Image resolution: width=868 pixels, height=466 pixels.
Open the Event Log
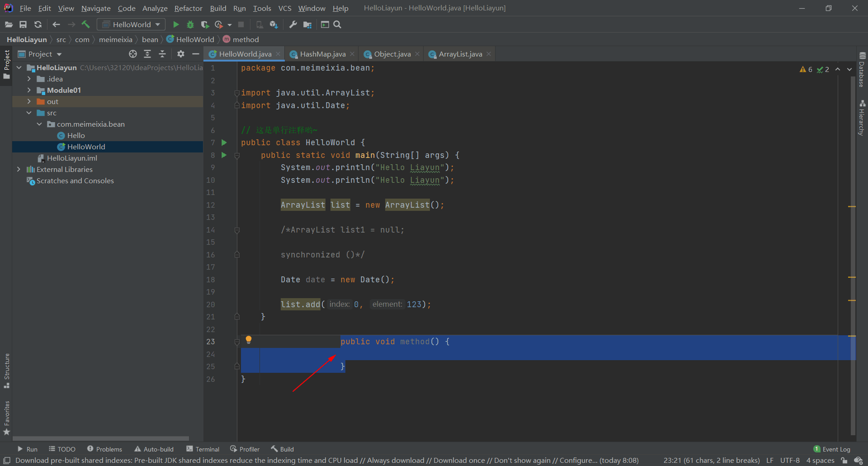[x=832, y=449]
